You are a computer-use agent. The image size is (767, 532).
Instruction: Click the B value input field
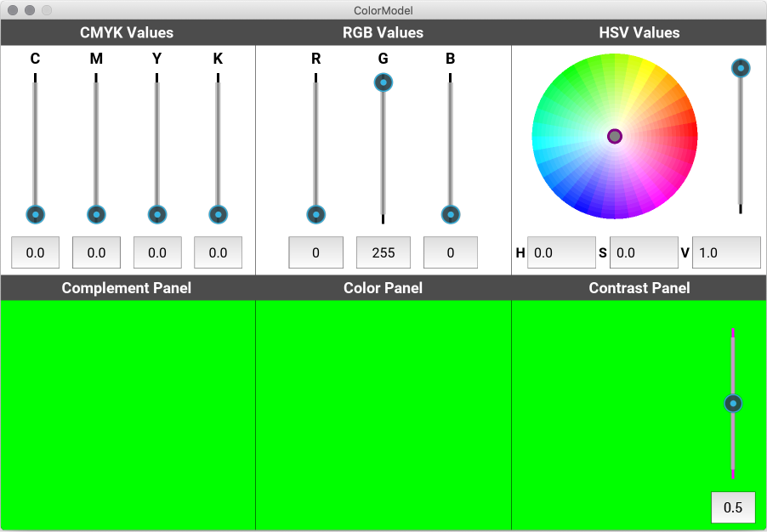(450, 252)
